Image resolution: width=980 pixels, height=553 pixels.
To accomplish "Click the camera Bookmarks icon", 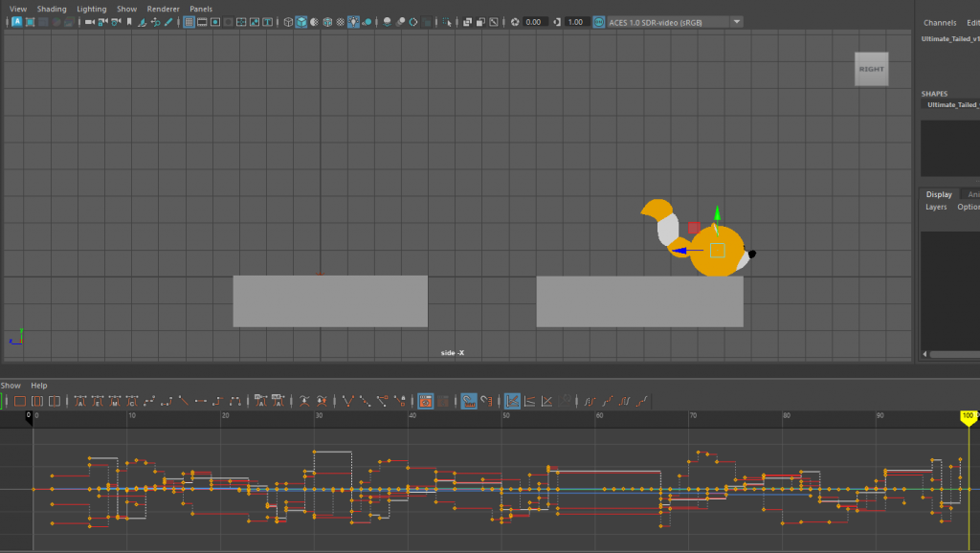I will click(129, 22).
